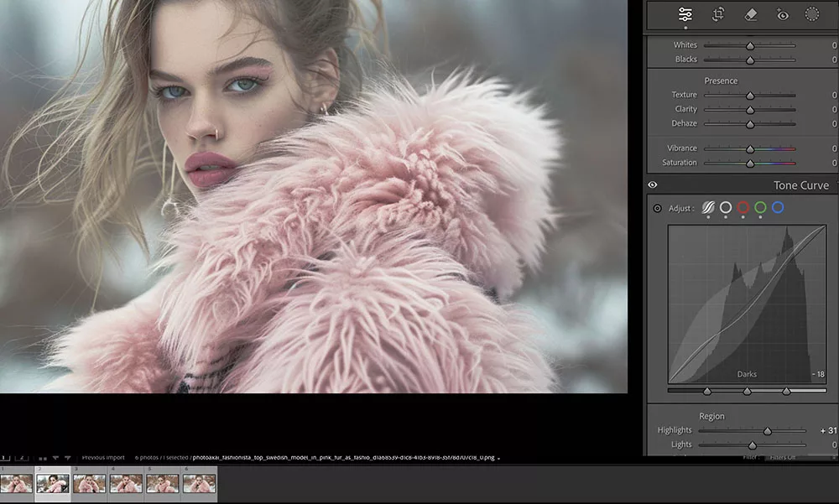Select the Healing eraser tool
The height and width of the screenshot is (504, 839).
point(751,14)
